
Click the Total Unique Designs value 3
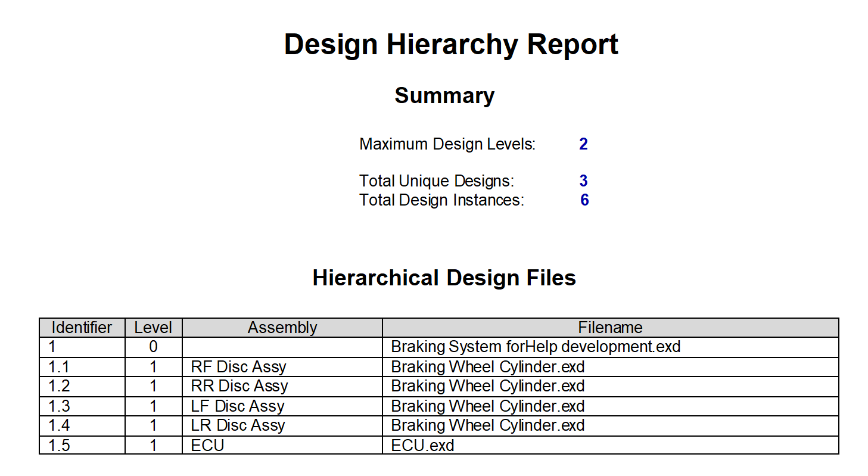click(583, 181)
